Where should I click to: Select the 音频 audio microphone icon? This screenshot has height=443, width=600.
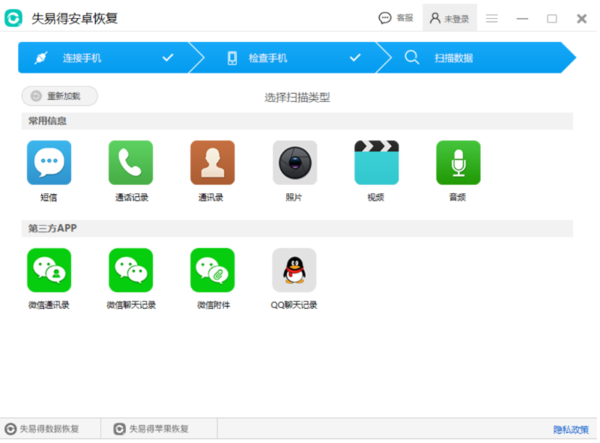458,163
